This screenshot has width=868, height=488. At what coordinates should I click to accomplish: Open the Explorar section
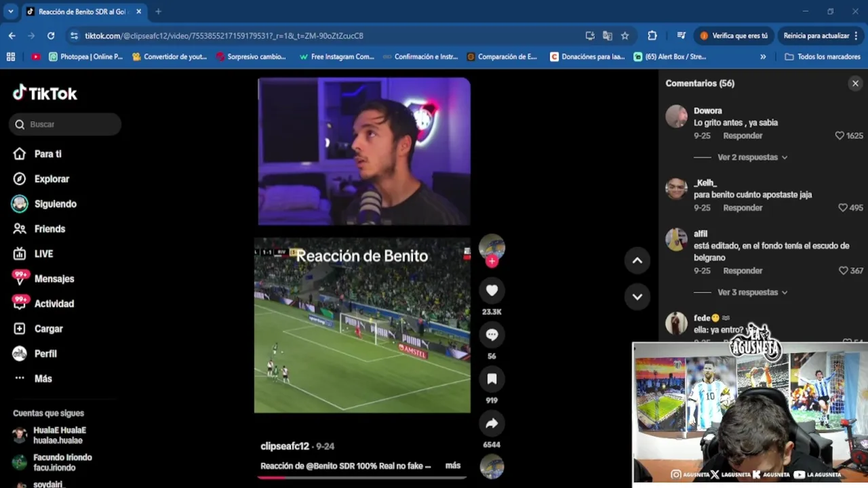42,179
